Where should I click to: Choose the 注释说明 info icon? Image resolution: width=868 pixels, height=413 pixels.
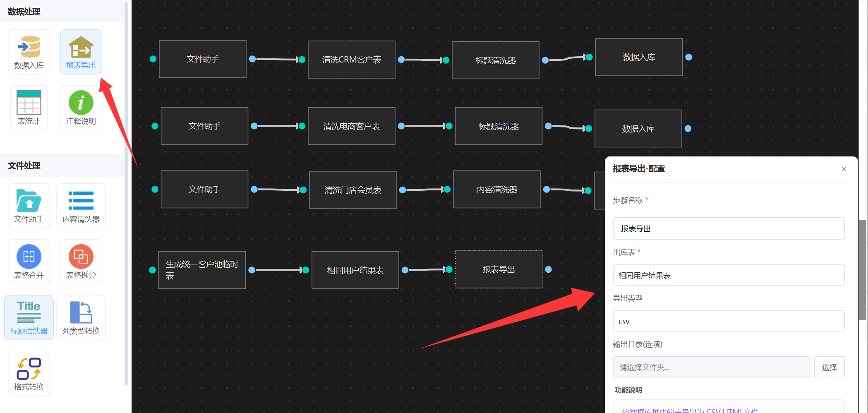[81, 108]
